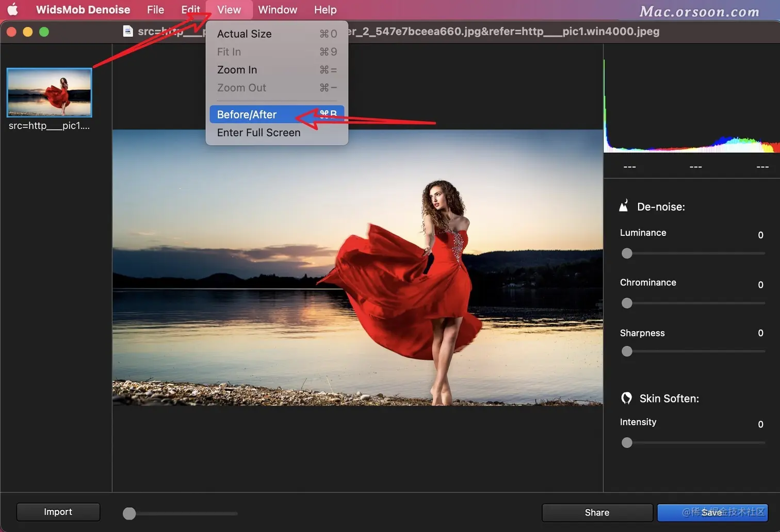Image resolution: width=780 pixels, height=532 pixels.
Task: Click the zoom slider handle beside Import
Action: (129, 513)
